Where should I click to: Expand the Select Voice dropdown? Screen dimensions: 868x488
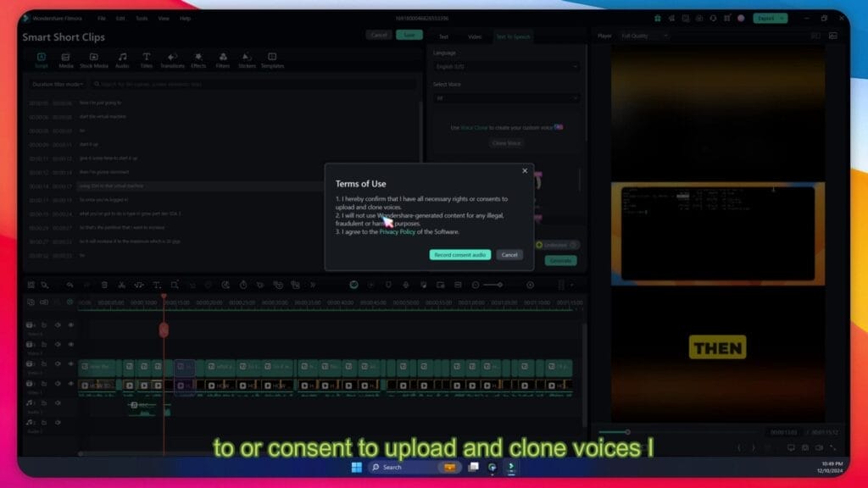[x=507, y=97]
